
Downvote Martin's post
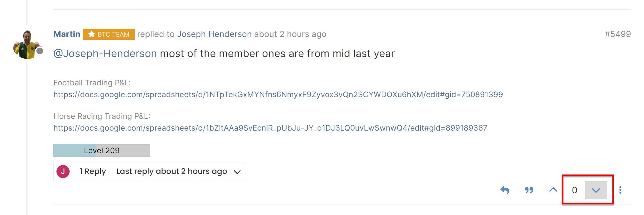tap(596, 190)
